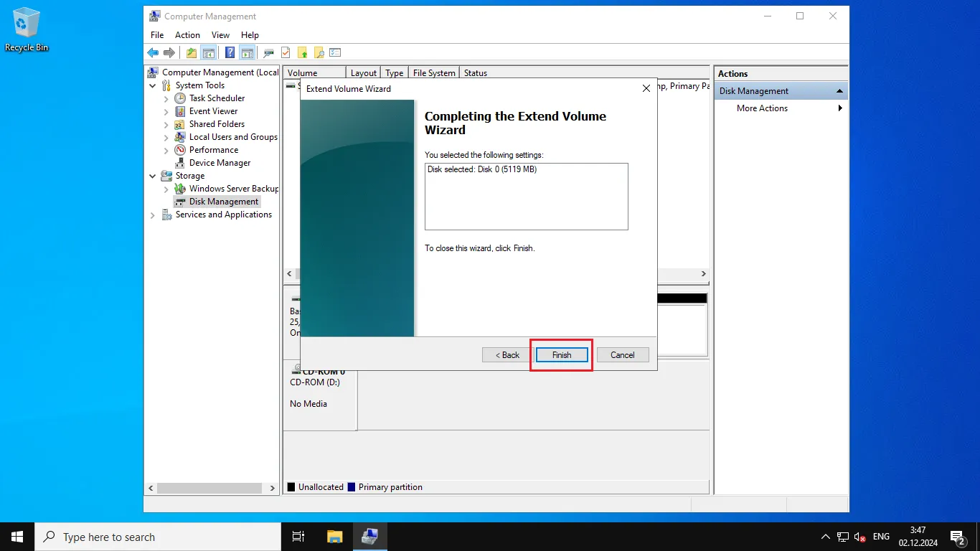The height and width of the screenshot is (551, 980).
Task: Open the Event Viewer tree icon
Action: [180, 111]
